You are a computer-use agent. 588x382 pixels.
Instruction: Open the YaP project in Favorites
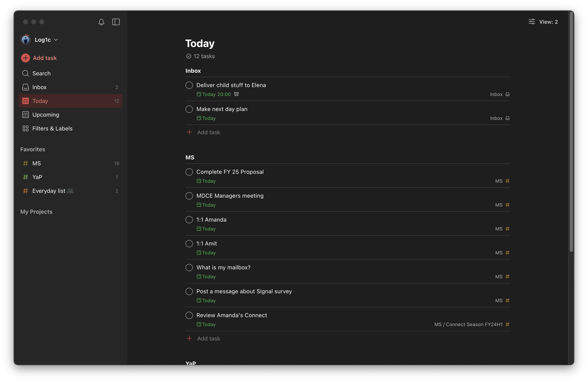click(71, 177)
